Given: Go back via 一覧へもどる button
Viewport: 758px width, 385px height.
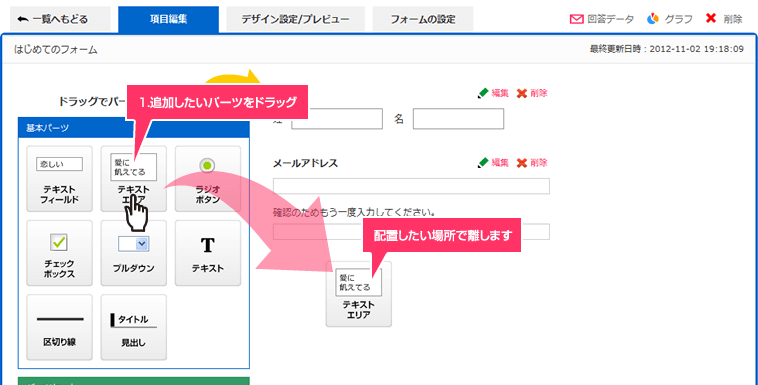Looking at the screenshot, I should pyautogui.click(x=60, y=19).
